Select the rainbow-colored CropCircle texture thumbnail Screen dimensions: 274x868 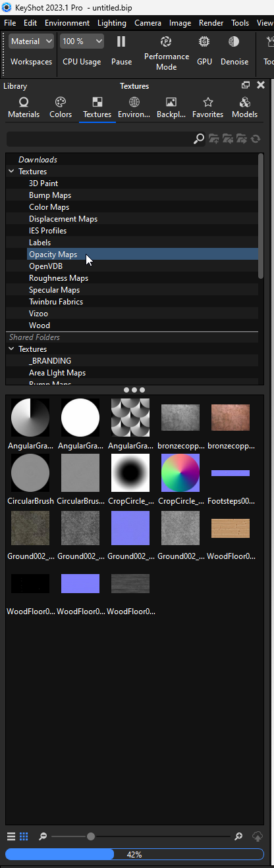tap(180, 473)
